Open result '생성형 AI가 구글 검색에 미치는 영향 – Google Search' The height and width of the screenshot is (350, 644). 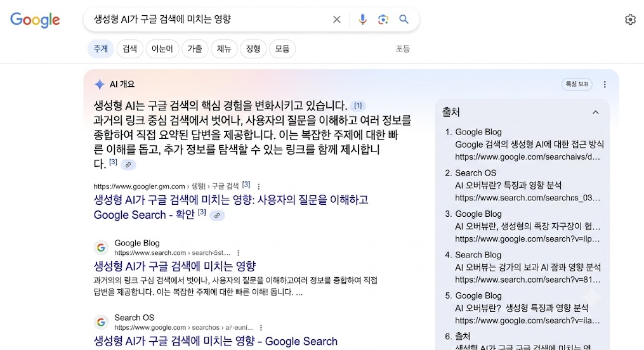click(216, 341)
